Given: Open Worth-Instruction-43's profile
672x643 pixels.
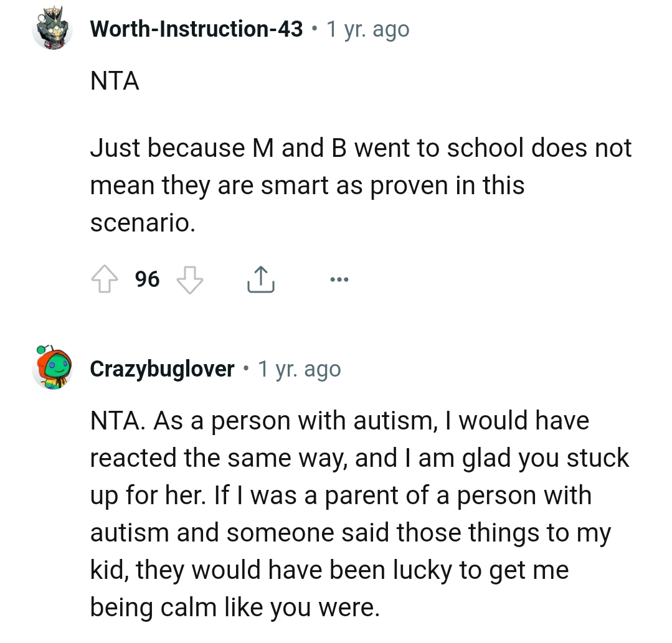Looking at the screenshot, I should pos(196,29).
